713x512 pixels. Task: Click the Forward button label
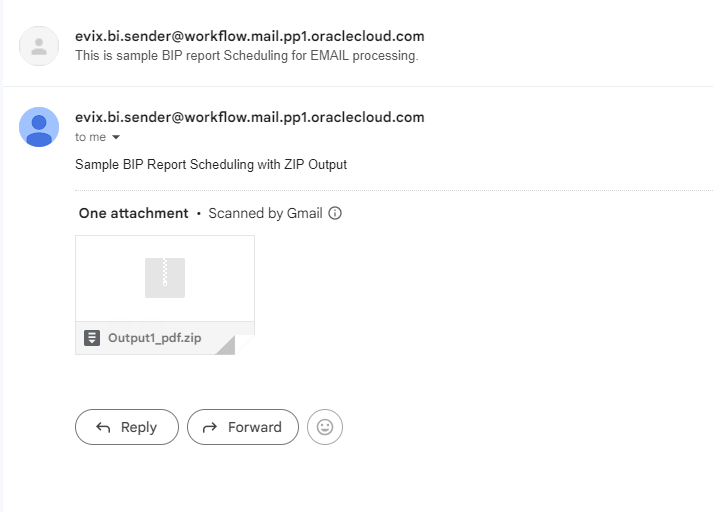[x=255, y=427]
